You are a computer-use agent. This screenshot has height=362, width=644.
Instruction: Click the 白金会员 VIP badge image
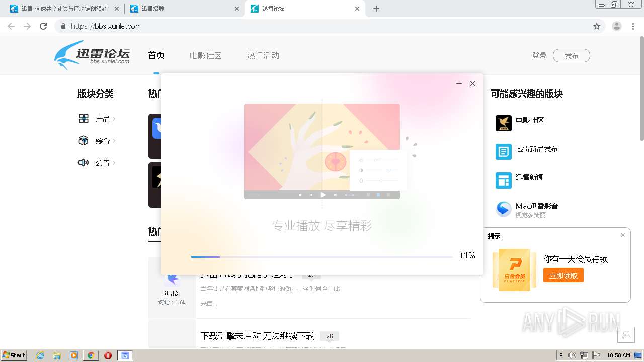[x=514, y=270]
